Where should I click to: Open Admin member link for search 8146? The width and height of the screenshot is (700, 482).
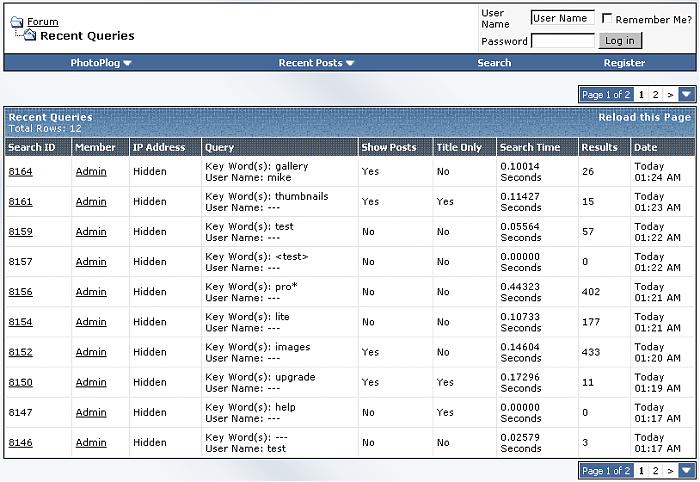coord(91,442)
